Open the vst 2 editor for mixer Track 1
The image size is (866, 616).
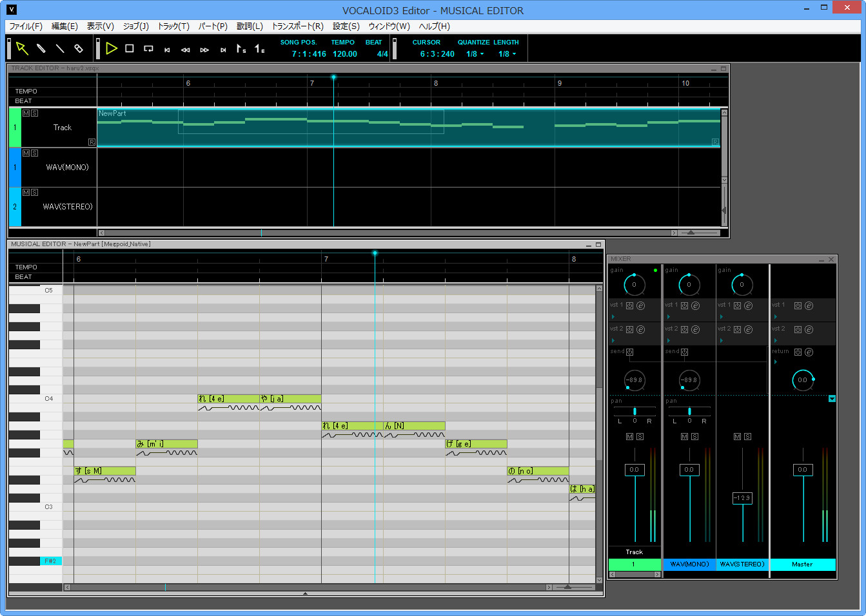tap(640, 329)
